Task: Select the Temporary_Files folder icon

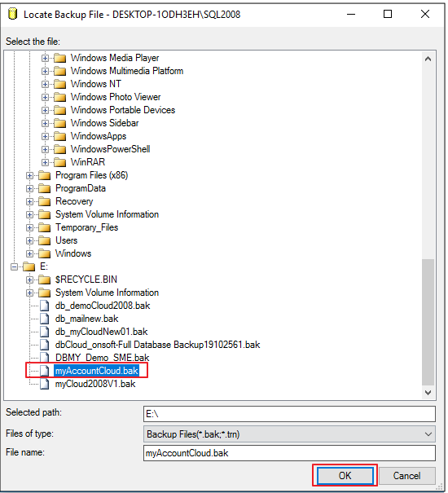Action: pyautogui.click(x=44, y=227)
